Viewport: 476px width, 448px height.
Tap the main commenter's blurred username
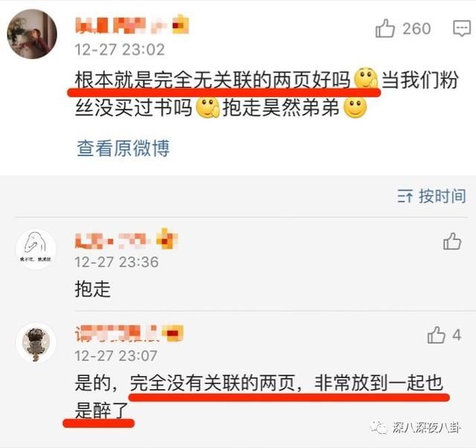pos(120,25)
